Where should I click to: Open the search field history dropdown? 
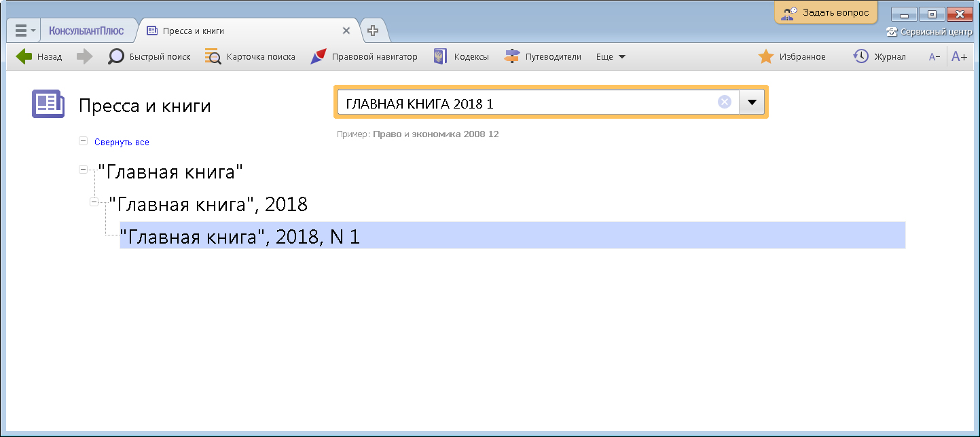tap(752, 102)
